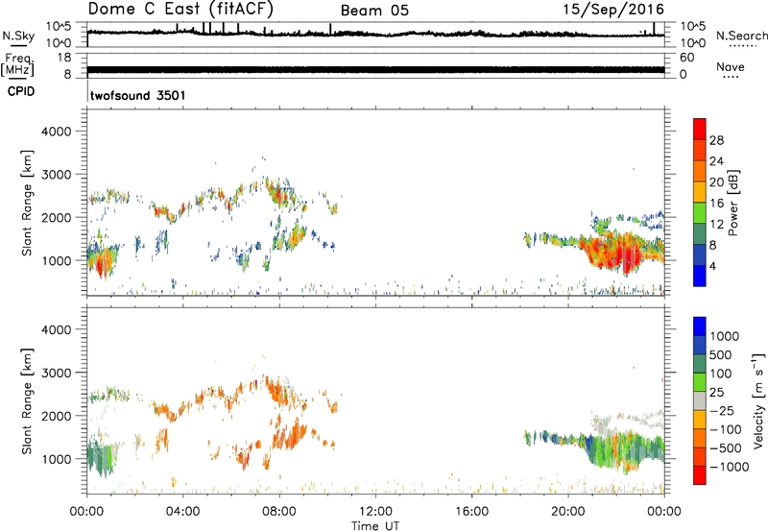Click the "CPID" row label

point(21,91)
